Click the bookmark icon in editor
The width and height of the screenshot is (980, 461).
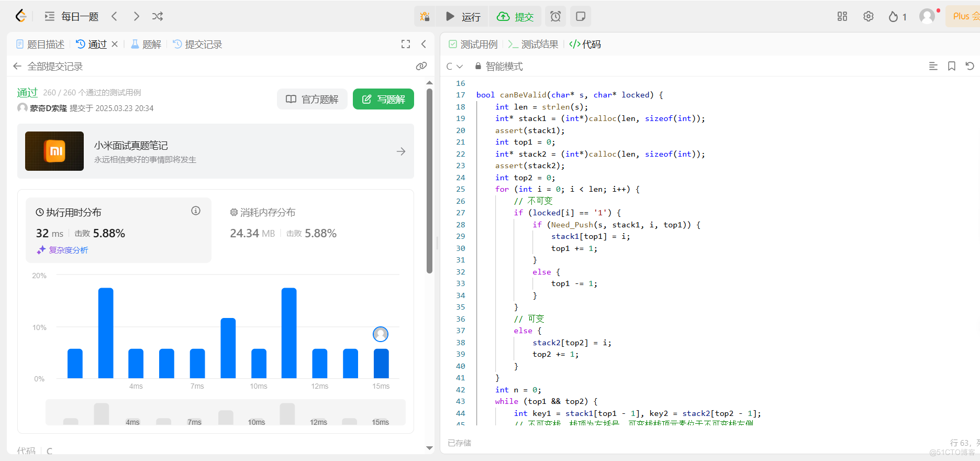point(952,66)
